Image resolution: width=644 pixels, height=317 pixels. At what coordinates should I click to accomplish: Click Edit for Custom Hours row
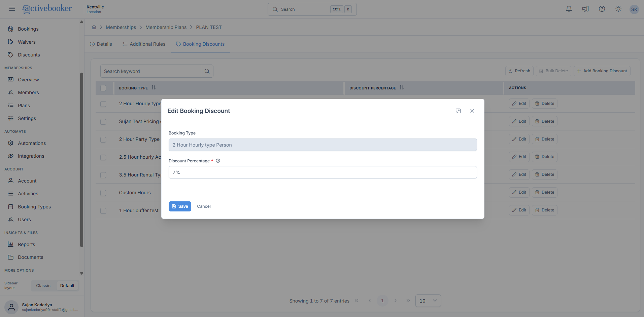click(519, 192)
